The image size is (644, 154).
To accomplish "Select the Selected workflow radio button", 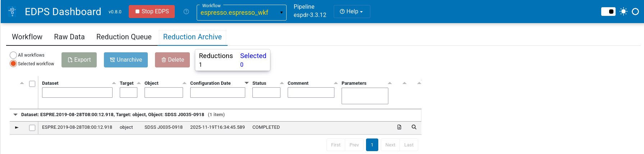I will tap(13, 64).
